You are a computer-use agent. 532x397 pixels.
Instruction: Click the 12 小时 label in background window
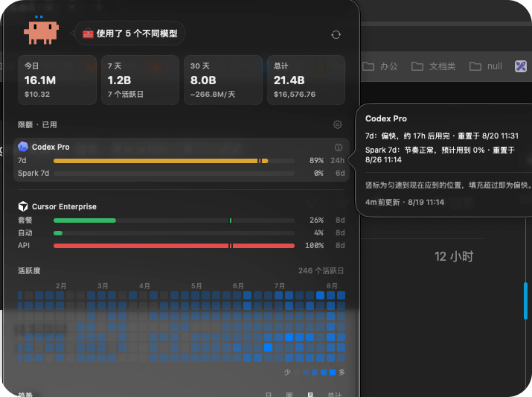454,256
